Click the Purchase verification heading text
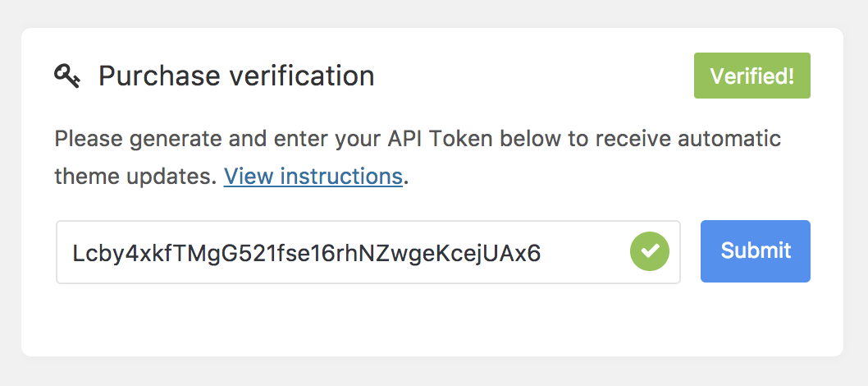 pyautogui.click(x=236, y=76)
